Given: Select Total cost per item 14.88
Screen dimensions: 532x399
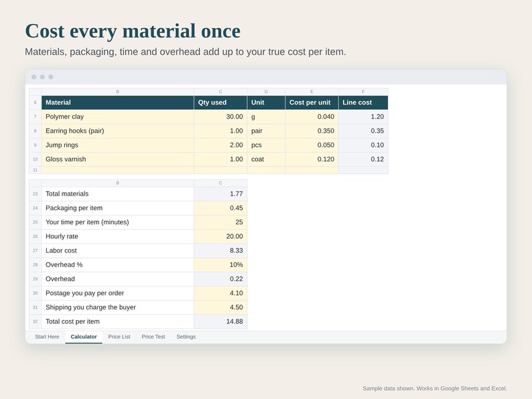Looking at the screenshot, I should coord(220,322).
